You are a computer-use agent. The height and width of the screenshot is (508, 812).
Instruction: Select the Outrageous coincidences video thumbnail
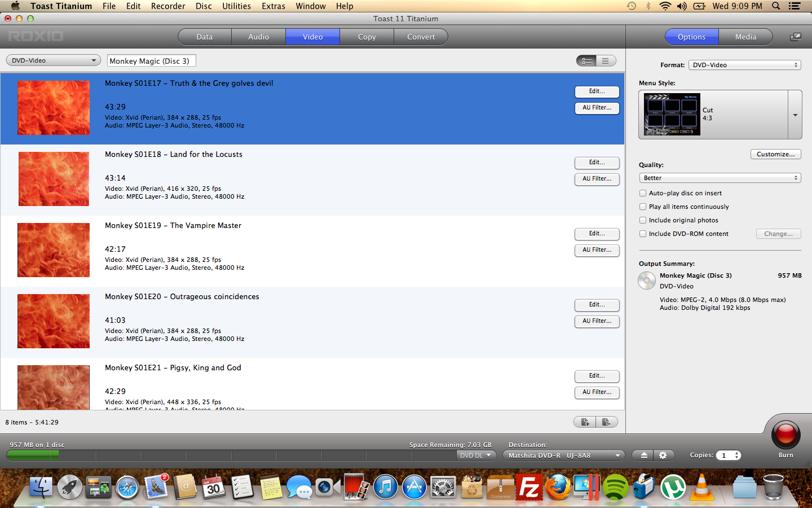[54, 321]
